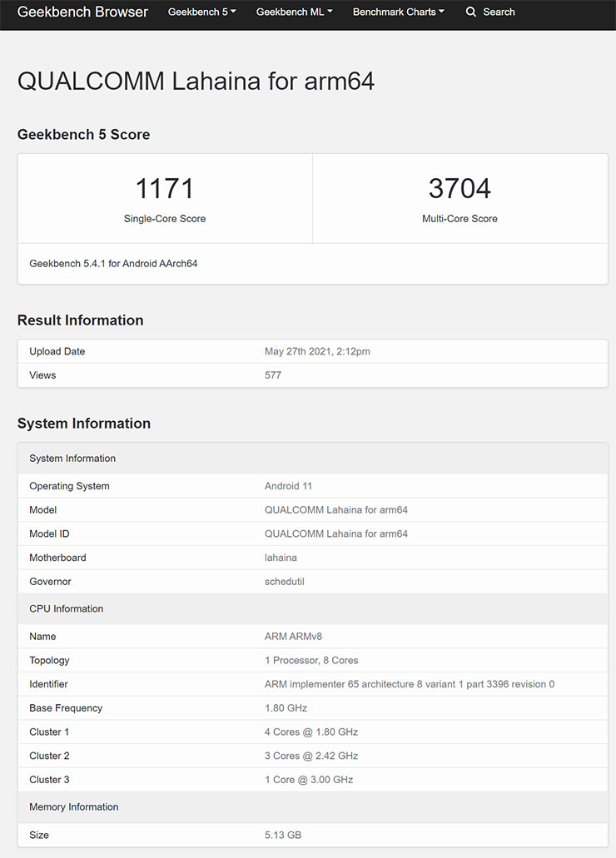Select the Upload Date row value
Viewport: 616px width, 858px height.
[x=318, y=351]
